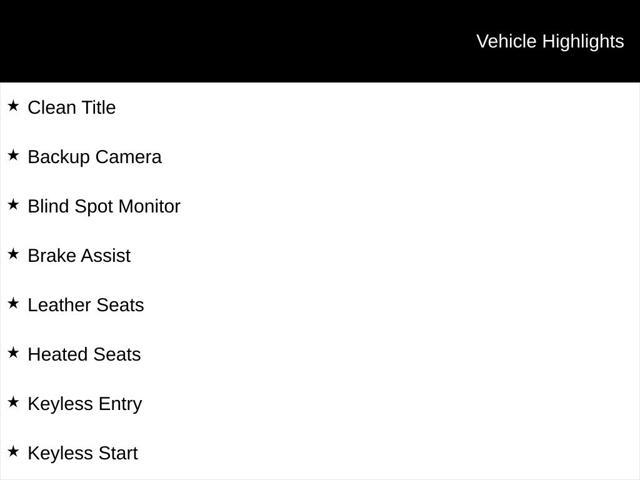This screenshot has width=640, height=480.
Task: Click the Vehicle Highlights header title
Action: (x=550, y=42)
